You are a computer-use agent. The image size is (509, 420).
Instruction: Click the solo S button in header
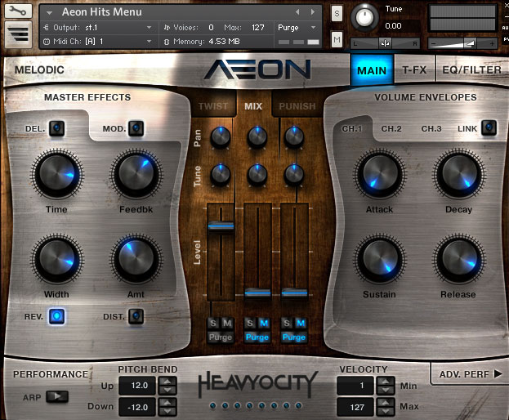pos(337,13)
